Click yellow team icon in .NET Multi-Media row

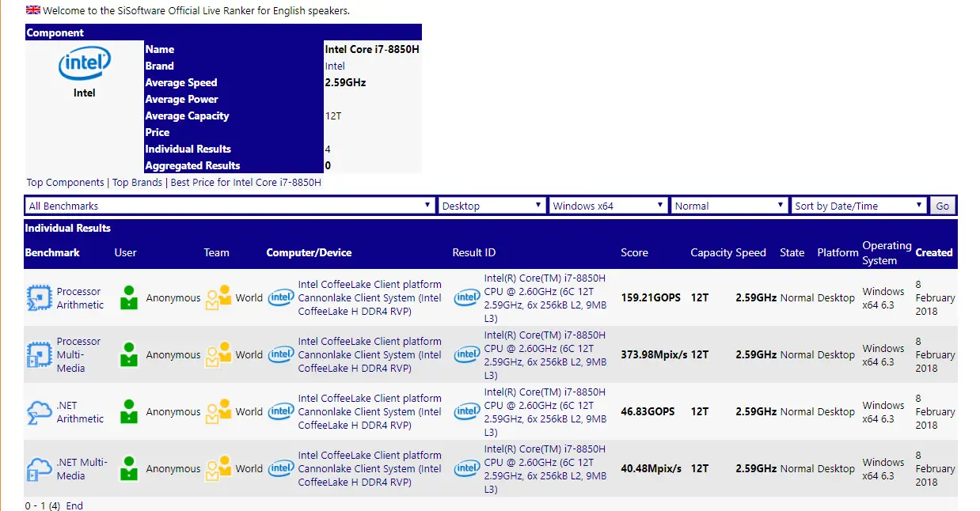(x=218, y=469)
